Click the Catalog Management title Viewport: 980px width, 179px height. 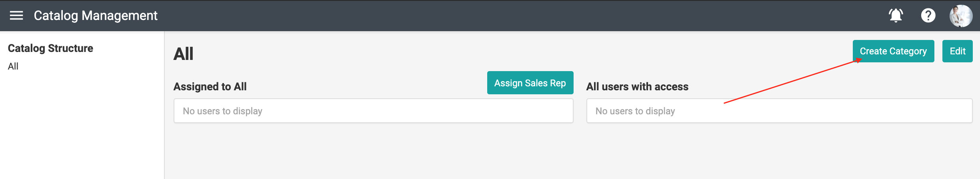point(96,16)
